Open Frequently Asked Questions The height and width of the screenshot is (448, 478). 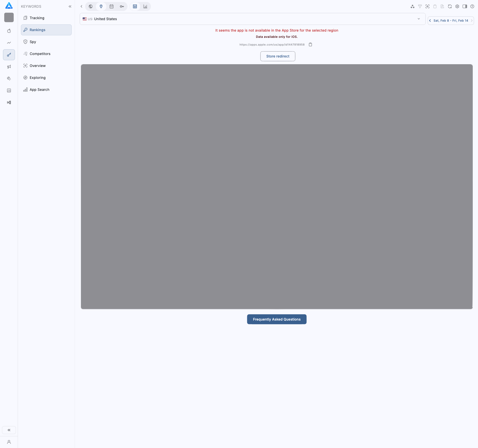(x=277, y=319)
